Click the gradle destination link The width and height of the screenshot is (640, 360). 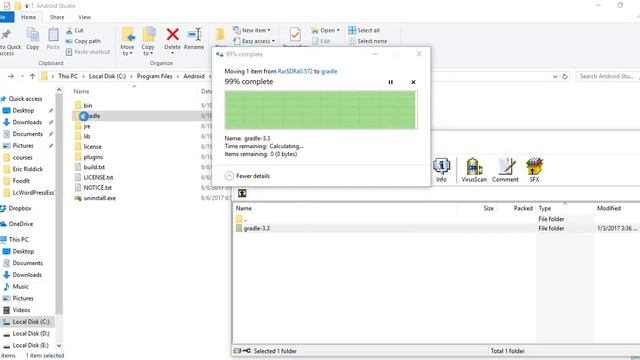[329, 71]
